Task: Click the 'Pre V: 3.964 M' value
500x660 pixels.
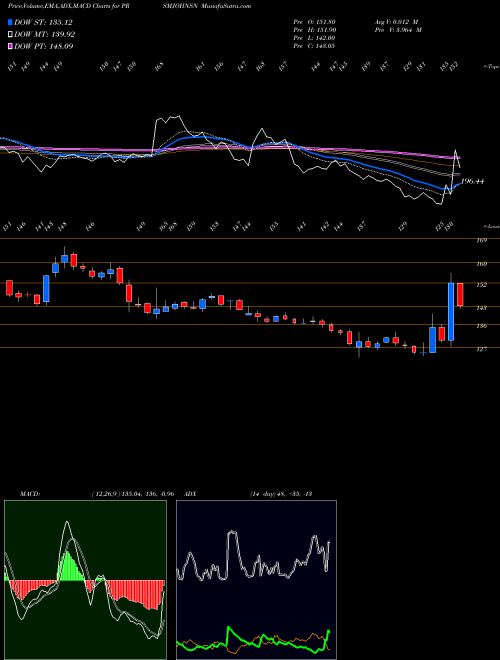Action: (x=398, y=30)
